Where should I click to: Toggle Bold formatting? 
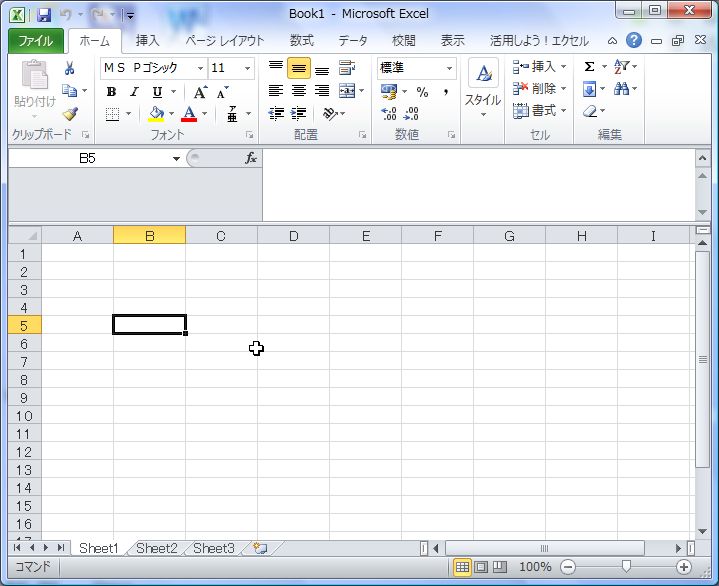(111, 92)
